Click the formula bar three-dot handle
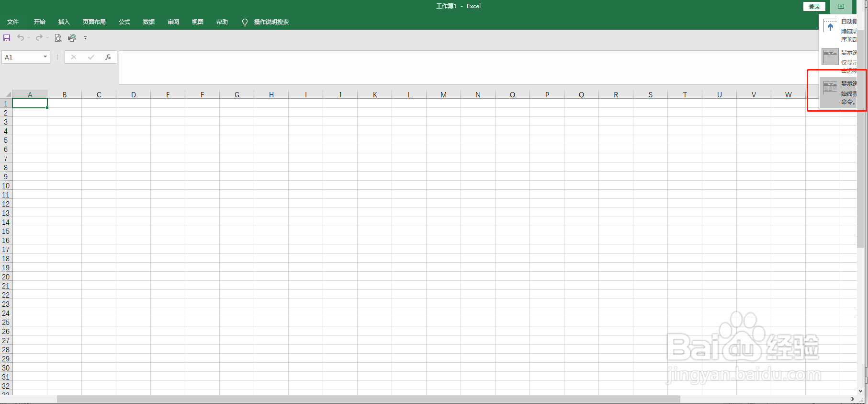This screenshot has height=404, width=868. click(57, 57)
